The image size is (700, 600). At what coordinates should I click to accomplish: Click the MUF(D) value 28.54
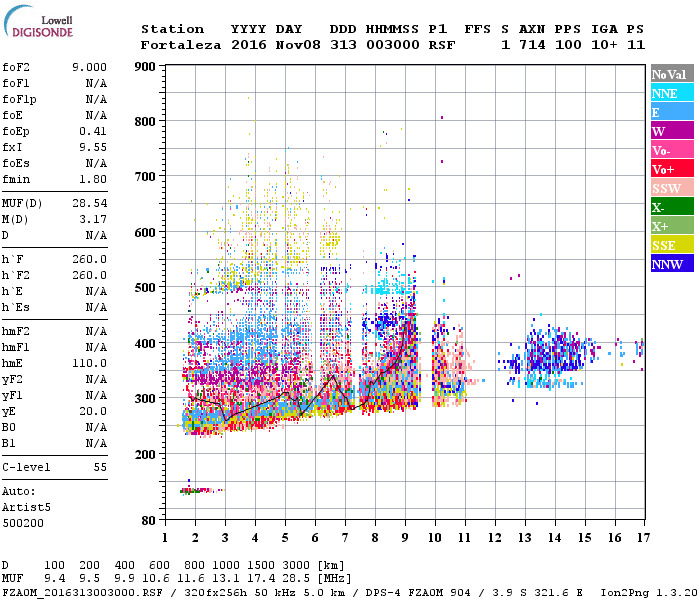point(89,203)
